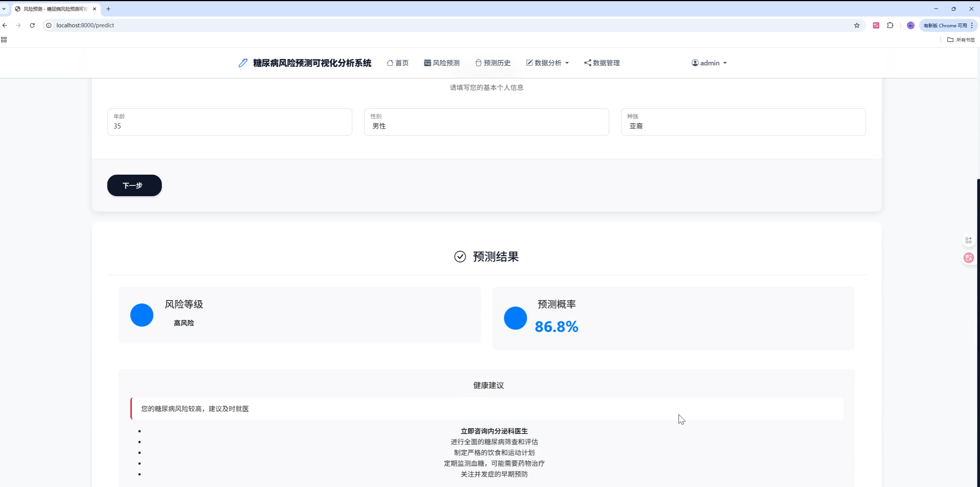Click the floating widgets icon on right edge
980x487 pixels.
[968, 240]
